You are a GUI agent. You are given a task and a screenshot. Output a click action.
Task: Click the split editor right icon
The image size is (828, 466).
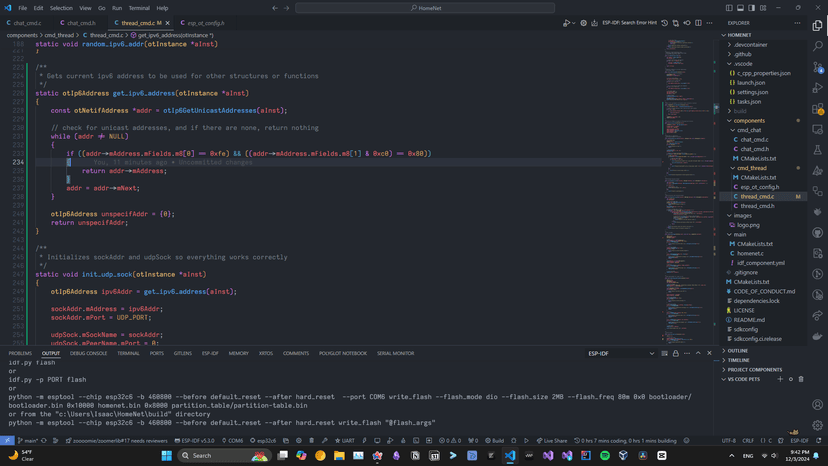[x=698, y=23]
